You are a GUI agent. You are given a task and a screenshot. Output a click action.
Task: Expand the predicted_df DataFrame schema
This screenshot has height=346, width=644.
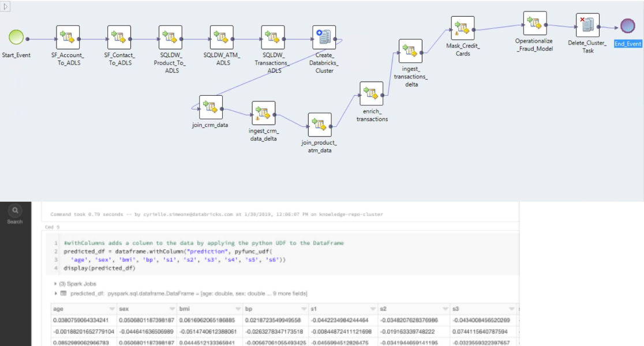tap(55, 294)
